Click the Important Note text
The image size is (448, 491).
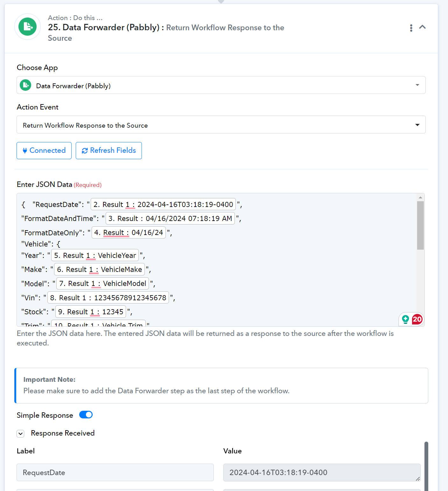(157, 391)
